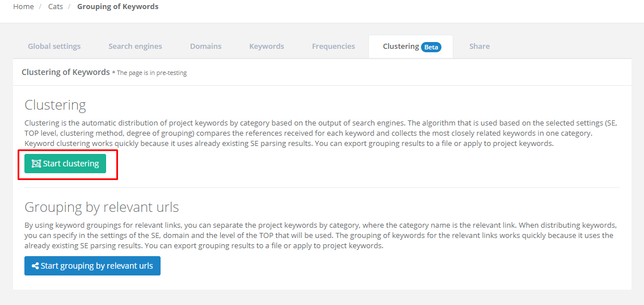Click the 'The page is in pre-testing' note
Screen dimensions: 644x305
tap(149, 73)
